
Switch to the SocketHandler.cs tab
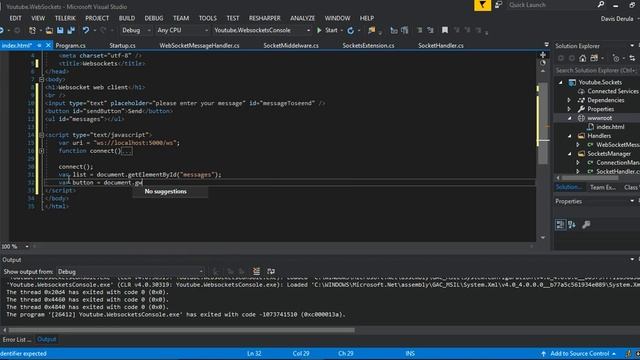point(440,45)
